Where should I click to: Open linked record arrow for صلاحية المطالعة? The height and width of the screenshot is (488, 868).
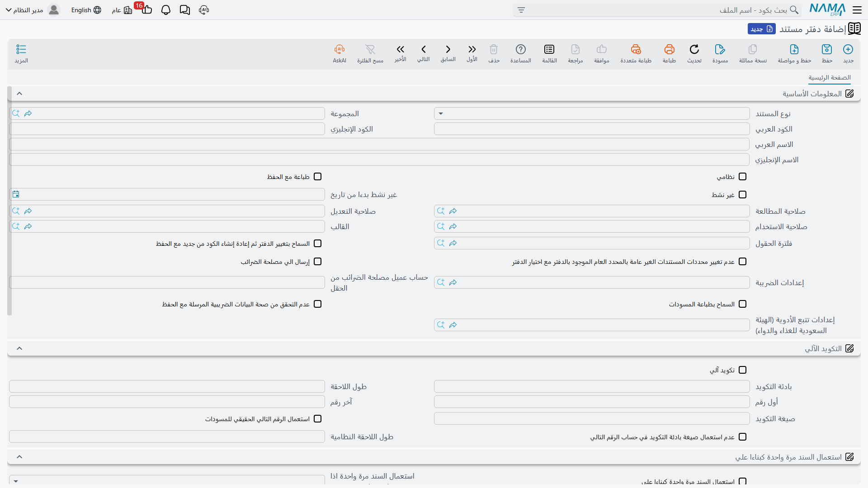453,211
